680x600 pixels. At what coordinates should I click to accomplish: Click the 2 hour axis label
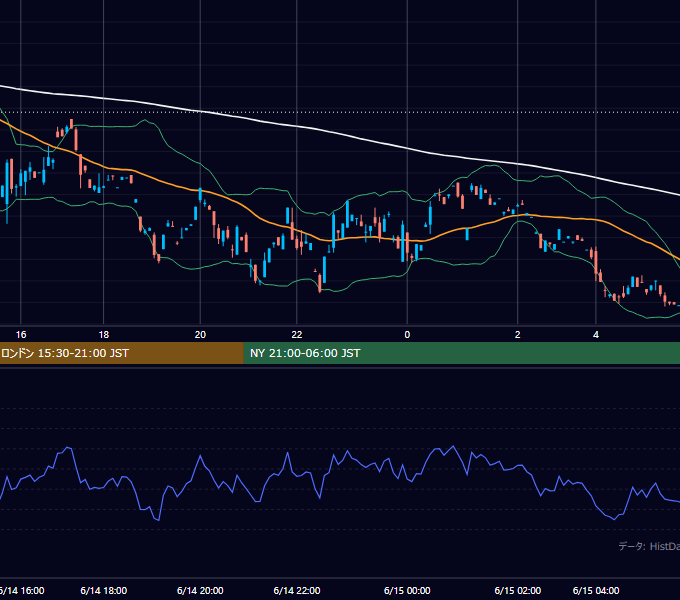(x=517, y=335)
